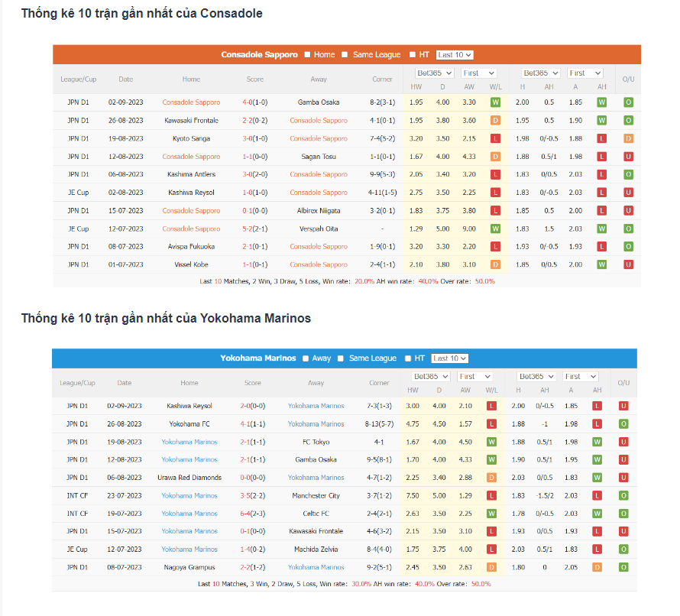Enable Same League checkbox in Yokohama Marinos header
This screenshot has width=680, height=616.
pos(342,358)
